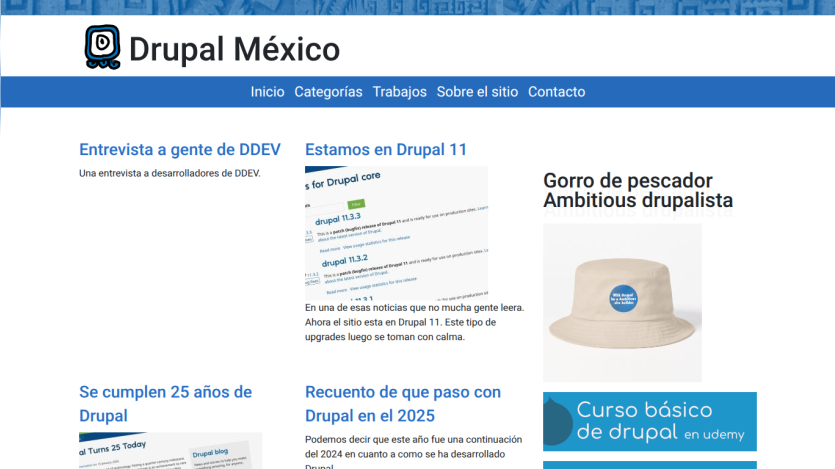Open the Trabajos menu item
The image size is (835, 469).
(x=399, y=92)
